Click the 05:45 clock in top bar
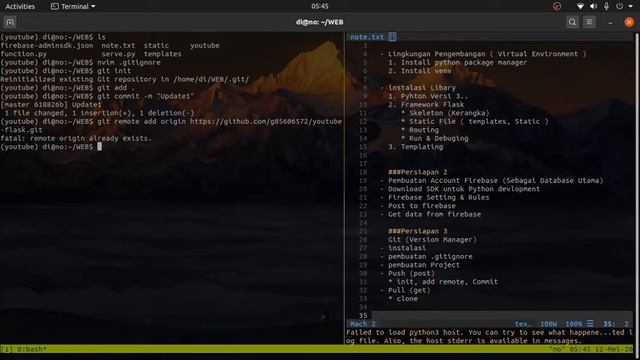Viewport: 640px width, 360px height. (320, 6)
